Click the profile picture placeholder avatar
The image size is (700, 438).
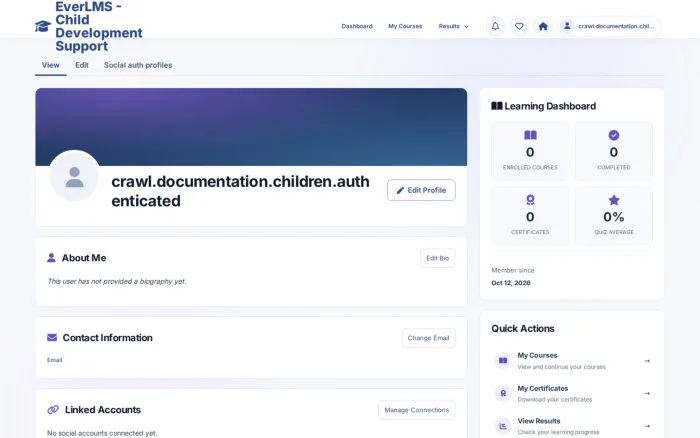point(75,176)
